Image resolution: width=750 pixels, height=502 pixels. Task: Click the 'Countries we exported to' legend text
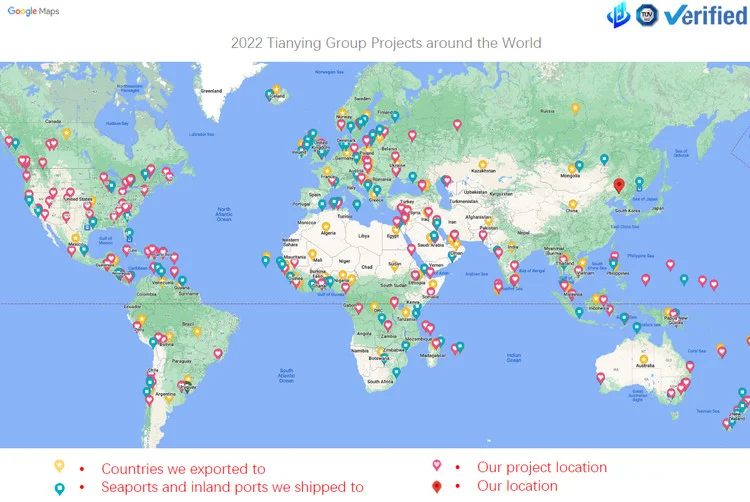point(183,469)
